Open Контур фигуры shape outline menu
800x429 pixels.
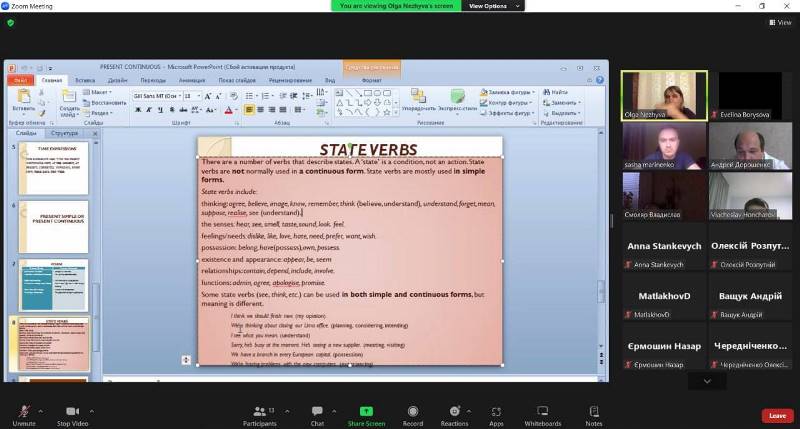click(507, 103)
